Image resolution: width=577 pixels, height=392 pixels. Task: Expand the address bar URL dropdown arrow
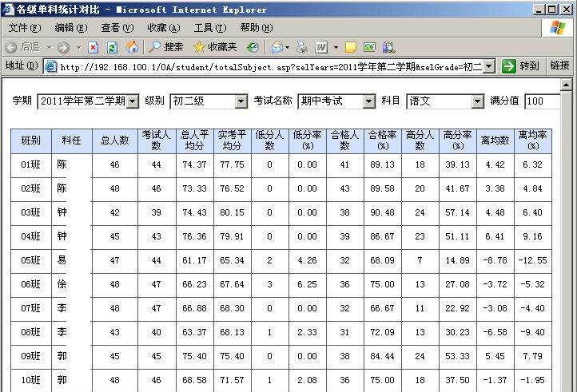pos(489,66)
